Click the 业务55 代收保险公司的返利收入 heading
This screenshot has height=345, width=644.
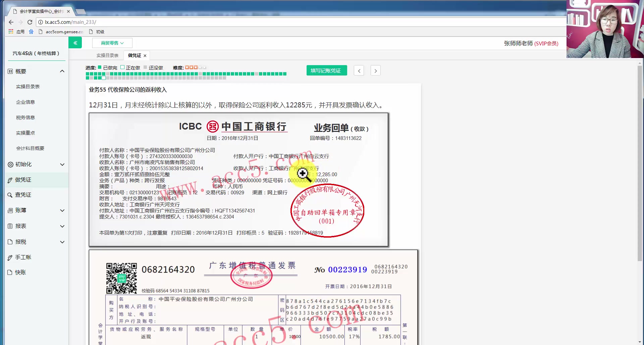128,90
